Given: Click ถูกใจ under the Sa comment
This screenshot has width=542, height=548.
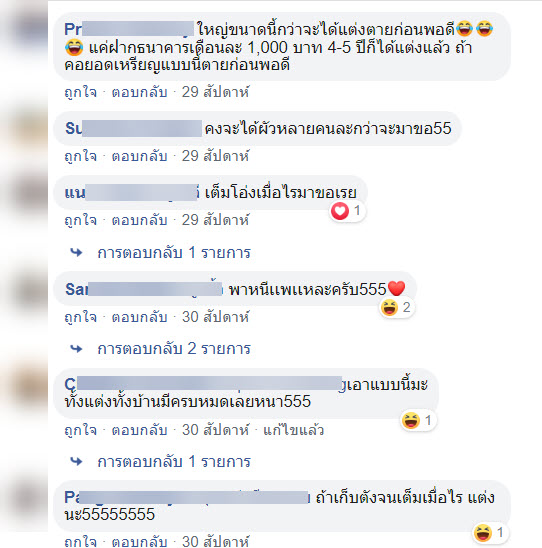Looking at the screenshot, I should [x=81, y=317].
